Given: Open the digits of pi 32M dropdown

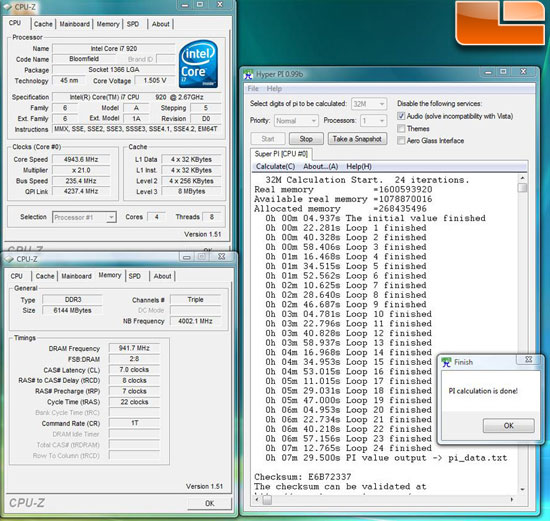Looking at the screenshot, I should [x=369, y=103].
